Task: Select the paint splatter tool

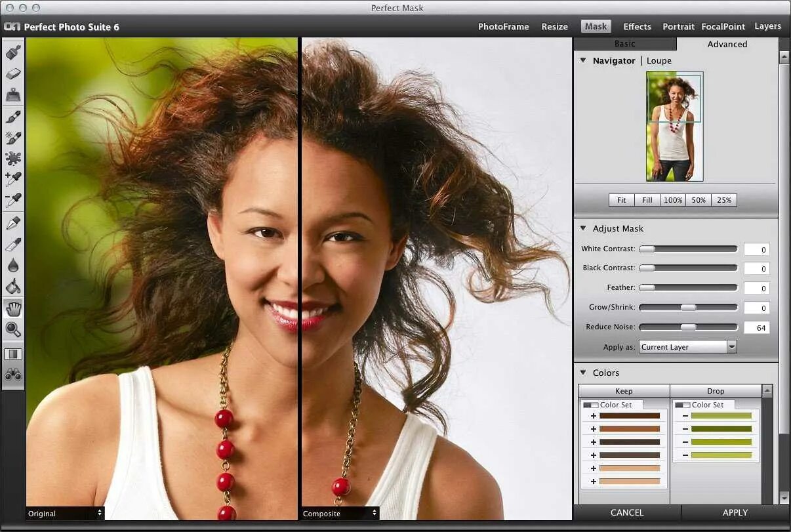Action: [13, 157]
